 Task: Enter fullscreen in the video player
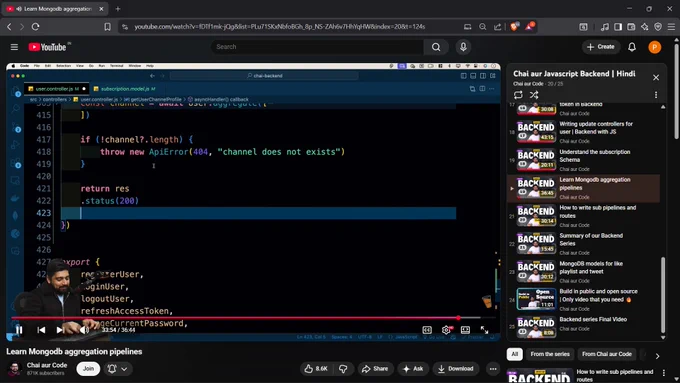pyautogui.click(x=484, y=330)
